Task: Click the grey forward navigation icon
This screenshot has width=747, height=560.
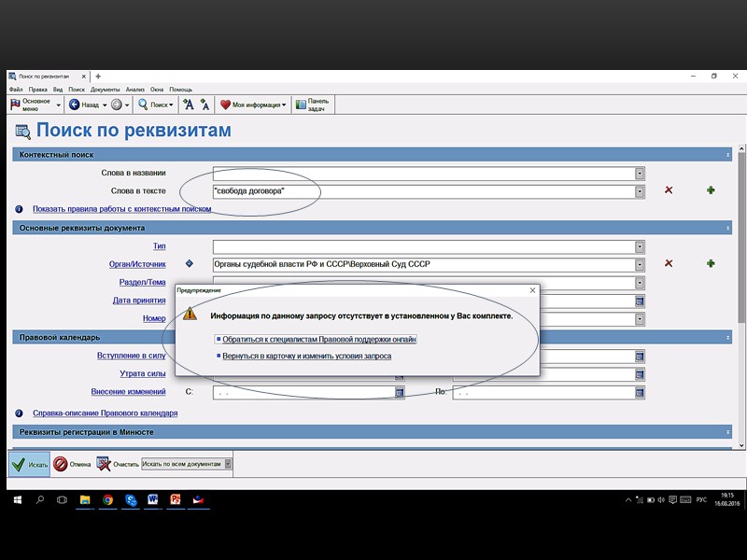Action: tap(116, 105)
